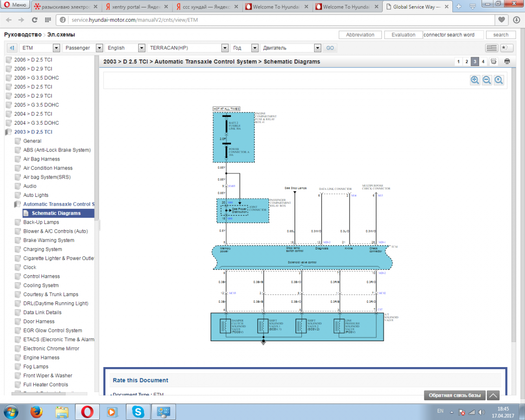Reset the diagram zoom to fit
This screenshot has height=420, width=525.
click(x=499, y=80)
